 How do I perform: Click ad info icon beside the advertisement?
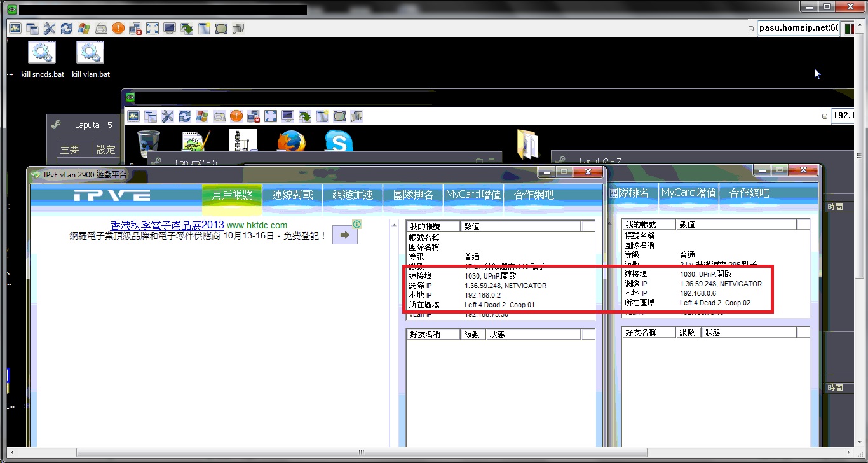(x=357, y=224)
